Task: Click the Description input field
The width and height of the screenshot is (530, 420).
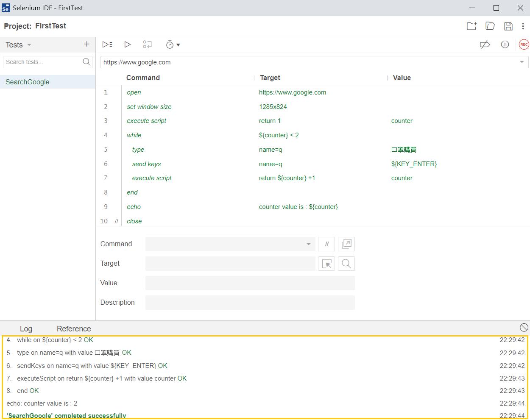Action: [x=250, y=303]
